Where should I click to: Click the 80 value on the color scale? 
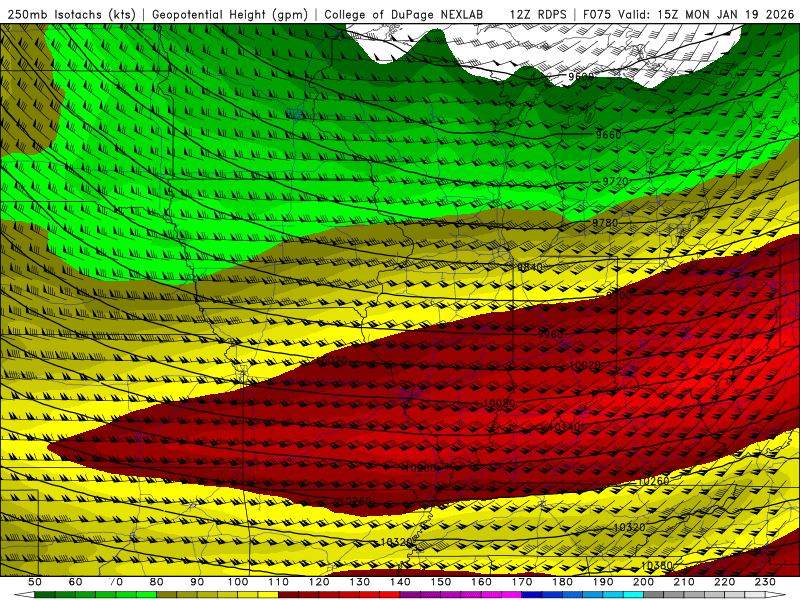(157, 582)
